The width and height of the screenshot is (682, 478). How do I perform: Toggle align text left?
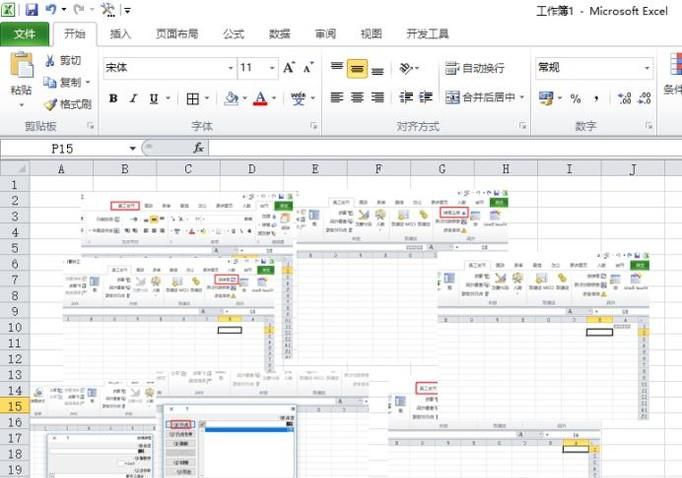(x=337, y=97)
